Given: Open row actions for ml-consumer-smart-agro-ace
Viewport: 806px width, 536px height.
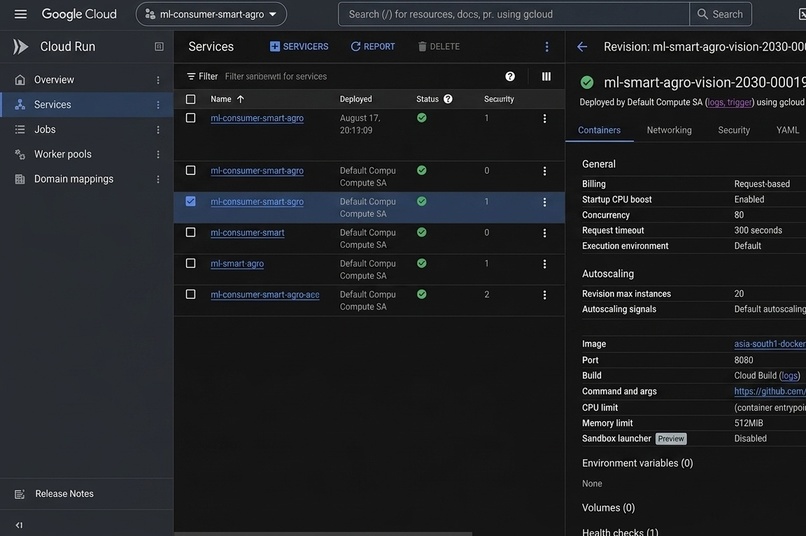Looking at the screenshot, I should pyautogui.click(x=544, y=295).
